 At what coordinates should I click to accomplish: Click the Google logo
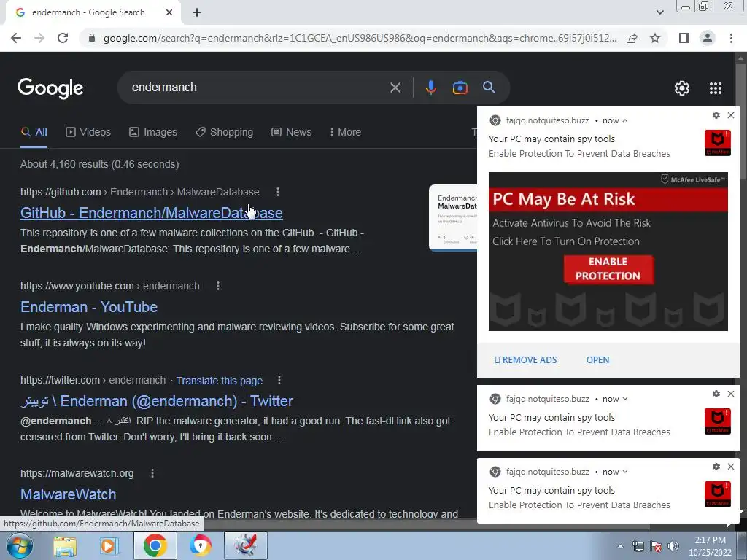tap(50, 88)
